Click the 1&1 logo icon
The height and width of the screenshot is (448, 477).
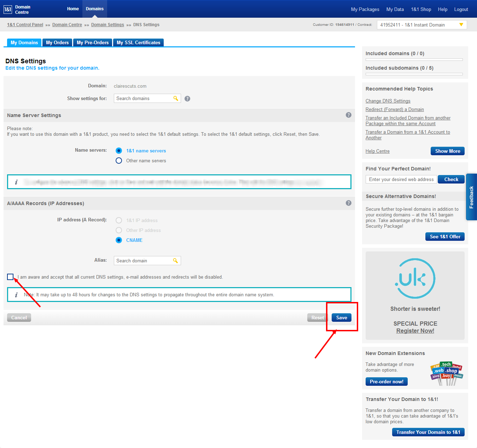(8, 10)
